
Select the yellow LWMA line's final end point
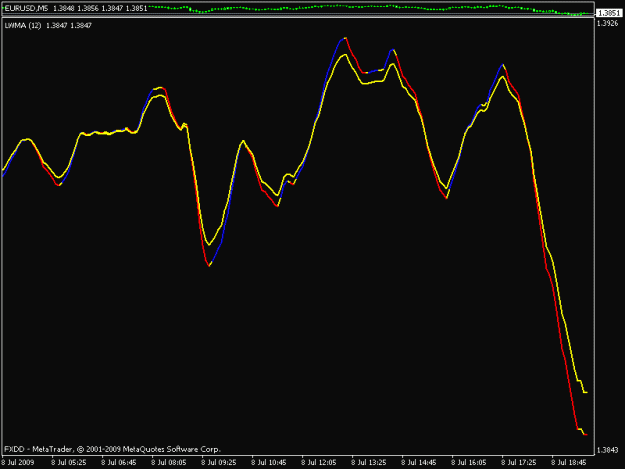coord(586,392)
